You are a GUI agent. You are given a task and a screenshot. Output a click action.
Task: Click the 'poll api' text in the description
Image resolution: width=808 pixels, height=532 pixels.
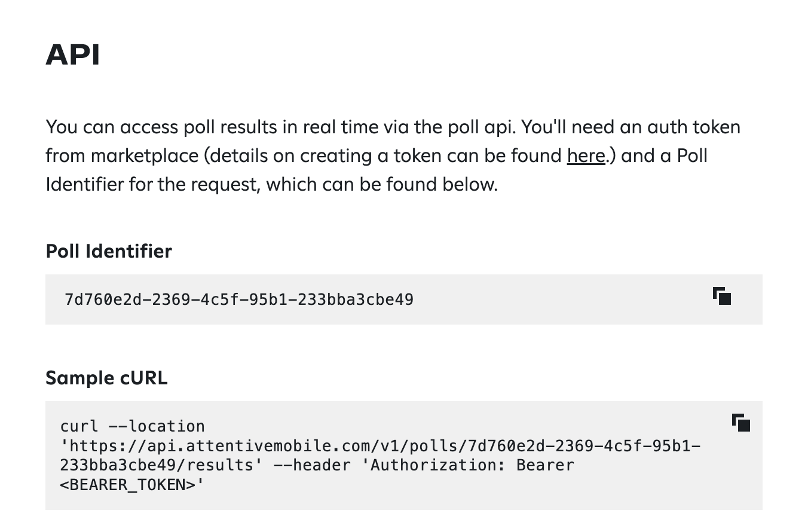click(x=479, y=127)
